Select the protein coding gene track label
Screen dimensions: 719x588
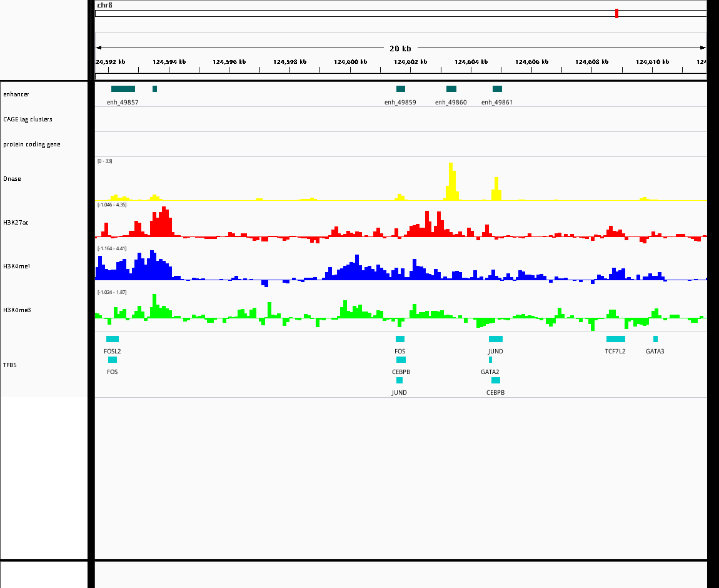[x=32, y=144]
